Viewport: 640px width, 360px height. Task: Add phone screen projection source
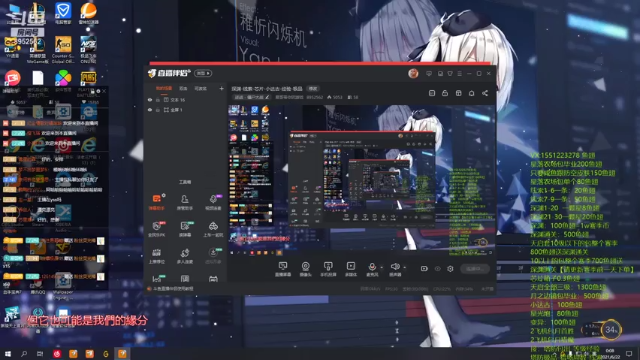(x=328, y=269)
